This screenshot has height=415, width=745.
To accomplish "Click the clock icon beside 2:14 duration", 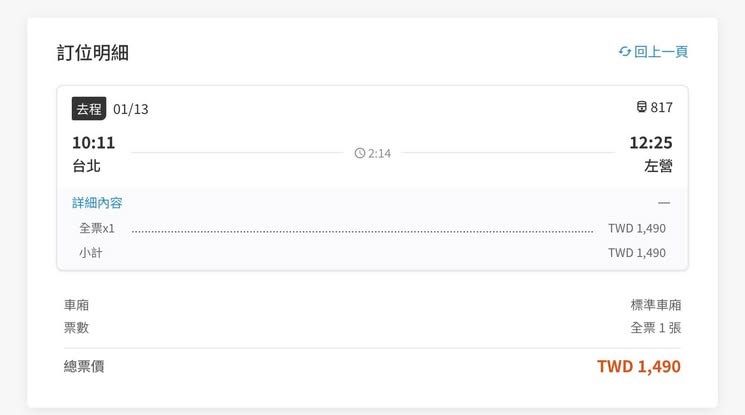I will [x=360, y=153].
